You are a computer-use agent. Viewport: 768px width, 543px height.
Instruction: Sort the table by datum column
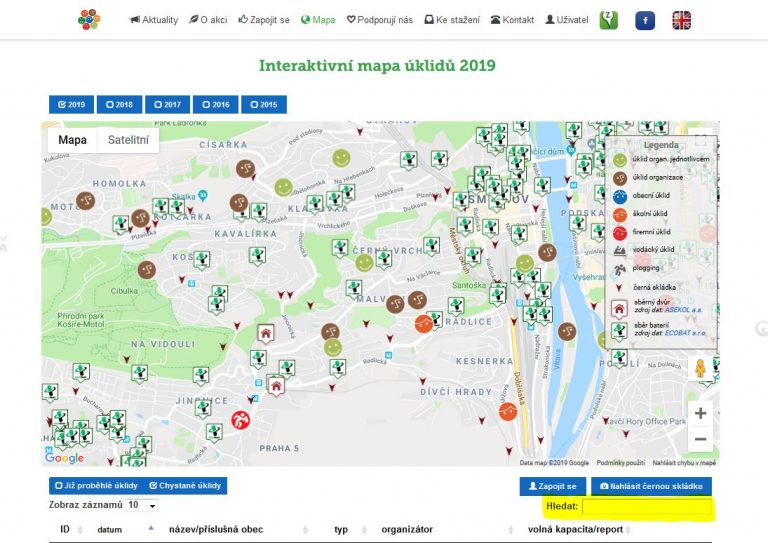point(110,529)
